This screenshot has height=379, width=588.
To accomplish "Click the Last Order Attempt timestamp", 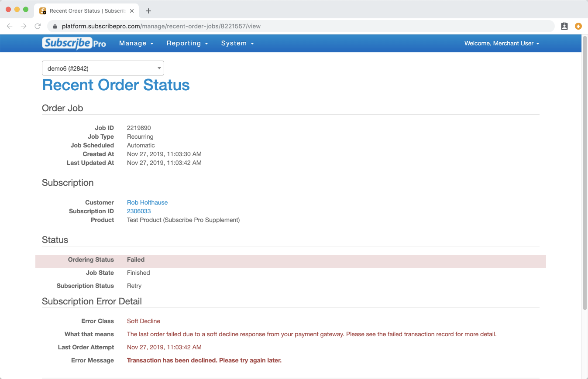I will [x=164, y=347].
